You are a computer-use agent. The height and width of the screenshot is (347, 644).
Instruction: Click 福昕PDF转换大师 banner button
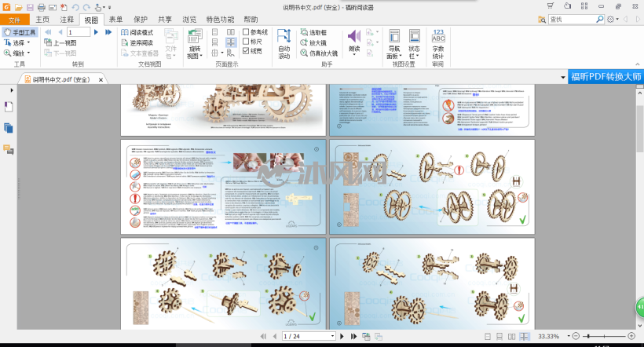606,77
